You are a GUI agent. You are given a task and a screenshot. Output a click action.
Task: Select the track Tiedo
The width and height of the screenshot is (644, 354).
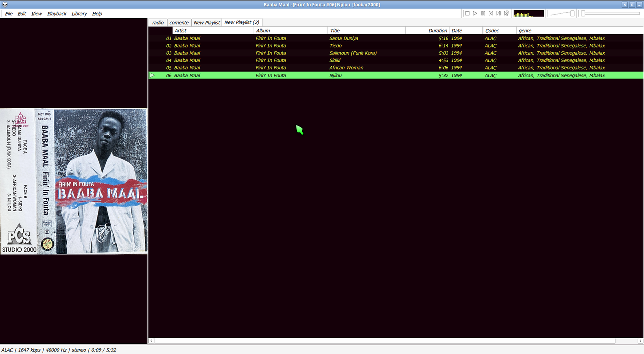tap(396, 46)
